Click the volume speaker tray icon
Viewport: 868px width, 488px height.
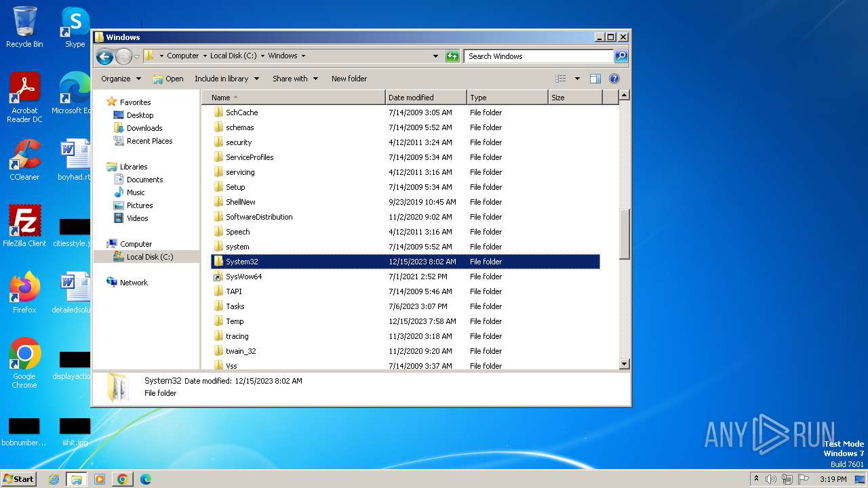pyautogui.click(x=770, y=479)
